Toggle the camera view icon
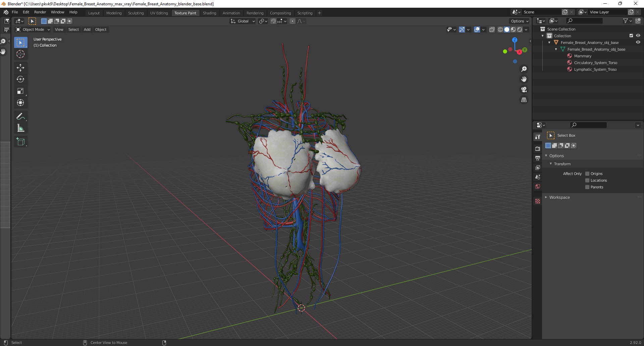 point(524,90)
